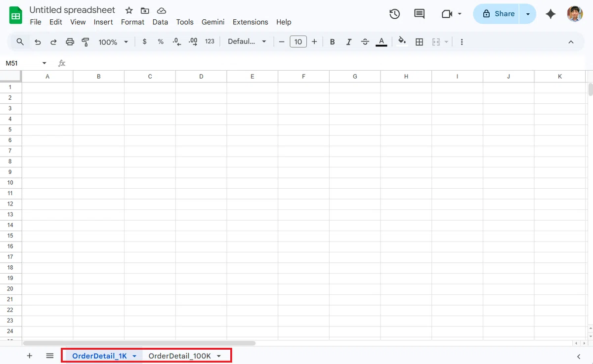Click the font size input field
This screenshot has width=593, height=364.
point(298,42)
